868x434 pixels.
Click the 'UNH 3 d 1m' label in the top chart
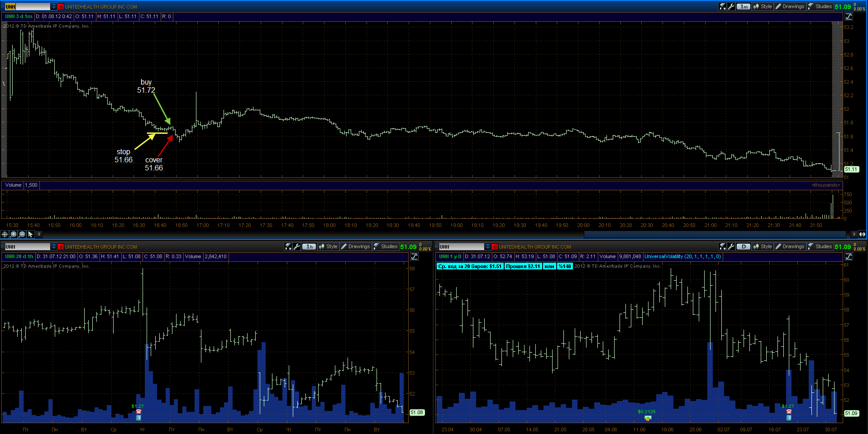[x=19, y=16]
